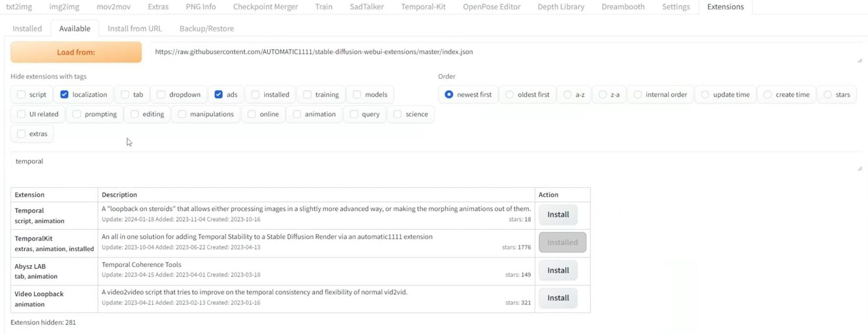This screenshot has height=334, width=868.
Task: Choose oldest first ordering
Action: (x=510, y=95)
